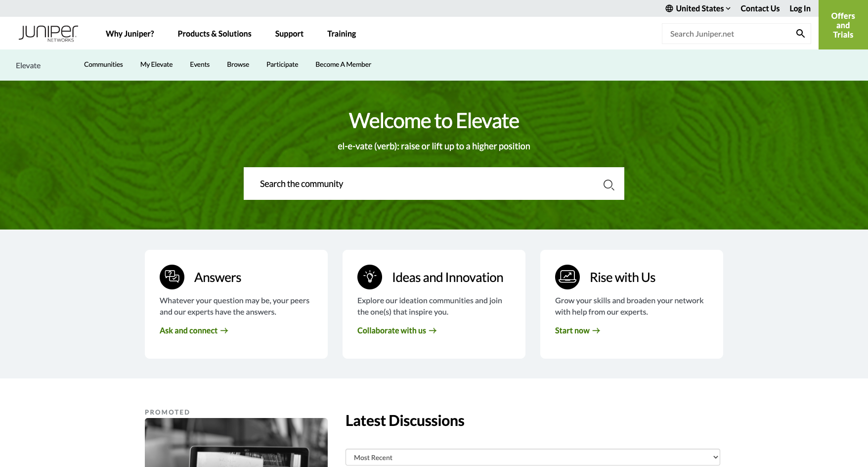Screen dimensions: 868x467
Task: Click the Ideas and Innovation heading
Action: (447, 278)
